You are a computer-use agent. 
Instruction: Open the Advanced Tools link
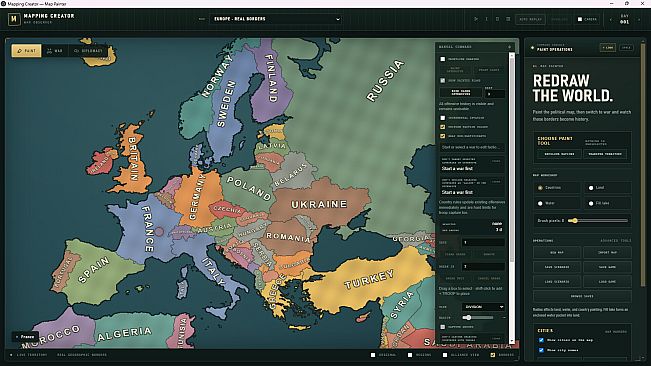(x=615, y=241)
